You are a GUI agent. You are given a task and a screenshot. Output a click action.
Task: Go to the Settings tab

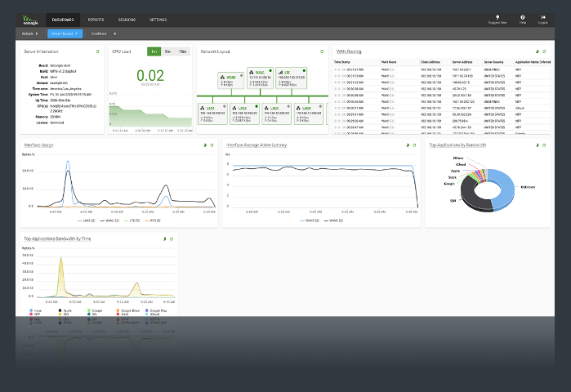158,20
